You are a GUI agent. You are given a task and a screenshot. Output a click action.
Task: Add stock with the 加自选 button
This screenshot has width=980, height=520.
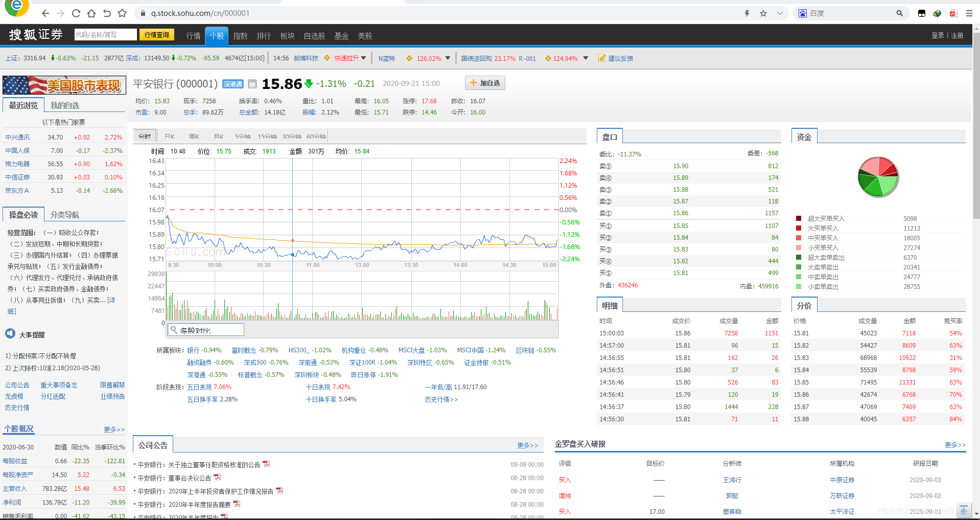tap(485, 83)
